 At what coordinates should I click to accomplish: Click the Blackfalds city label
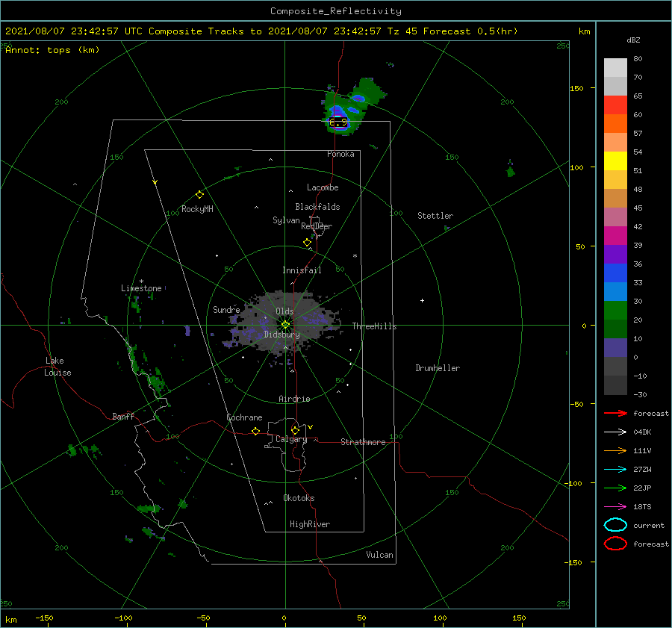(317, 207)
